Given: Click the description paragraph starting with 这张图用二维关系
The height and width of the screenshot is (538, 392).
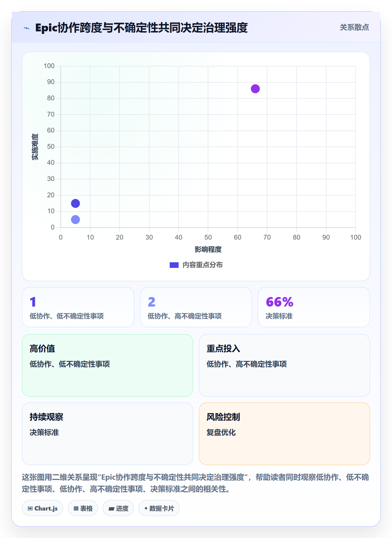Looking at the screenshot, I should coord(195,483).
